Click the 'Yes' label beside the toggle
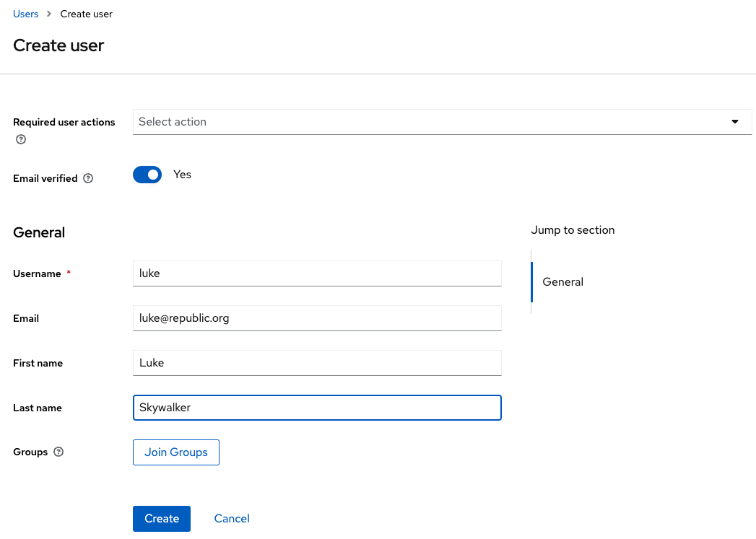 [182, 175]
